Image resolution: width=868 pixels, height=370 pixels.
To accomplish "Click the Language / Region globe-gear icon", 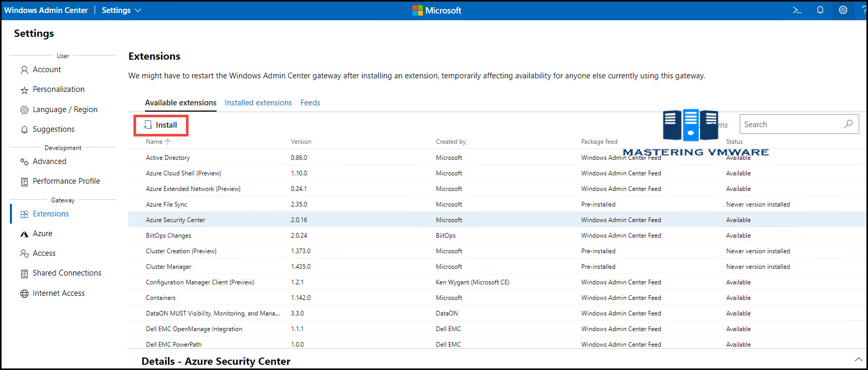I will pos(24,110).
